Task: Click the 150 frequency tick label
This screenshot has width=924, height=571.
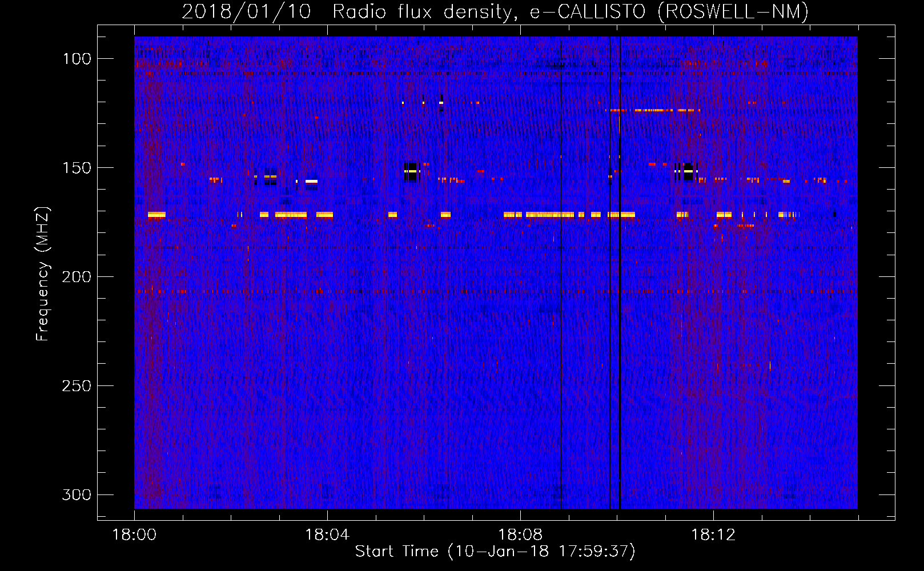Action: click(x=77, y=168)
